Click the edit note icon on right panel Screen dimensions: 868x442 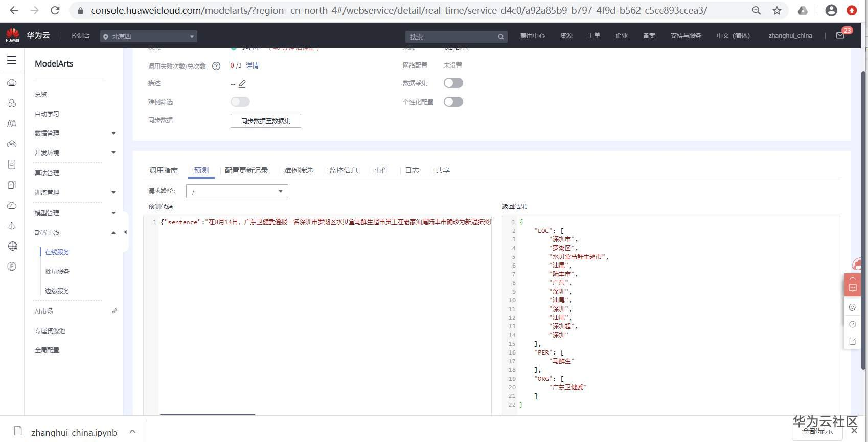[852, 341]
